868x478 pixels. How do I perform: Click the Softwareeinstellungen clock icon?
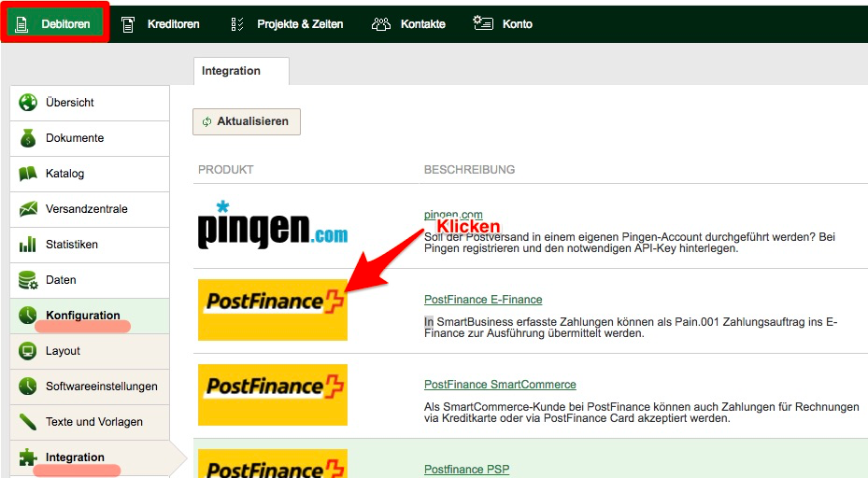(x=28, y=387)
